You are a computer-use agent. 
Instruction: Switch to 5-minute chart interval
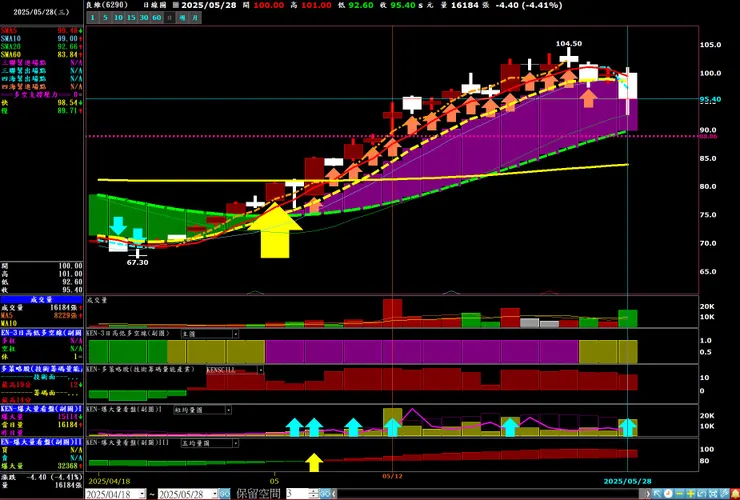coord(105,18)
